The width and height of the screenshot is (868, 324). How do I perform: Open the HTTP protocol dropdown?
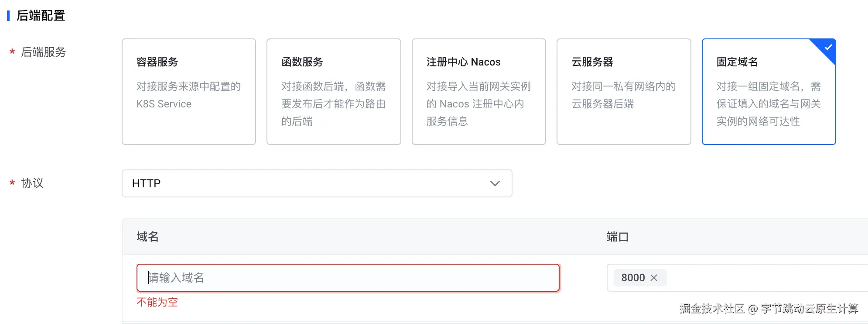[316, 183]
